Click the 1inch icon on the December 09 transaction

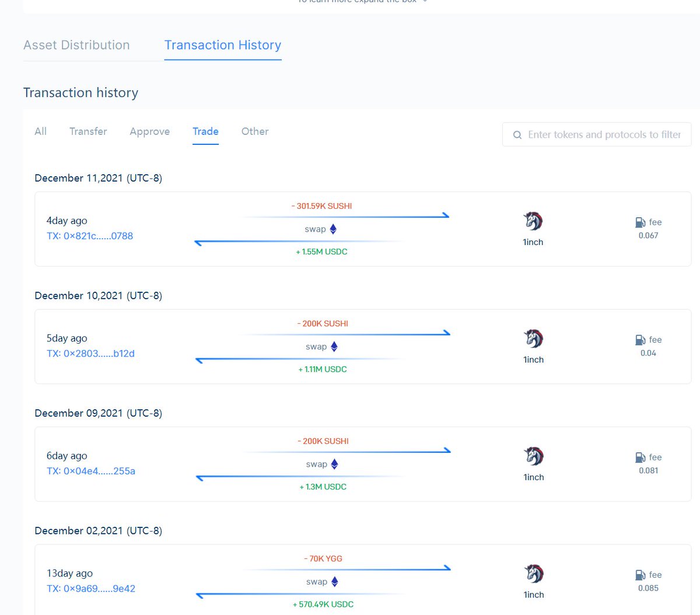coord(533,456)
